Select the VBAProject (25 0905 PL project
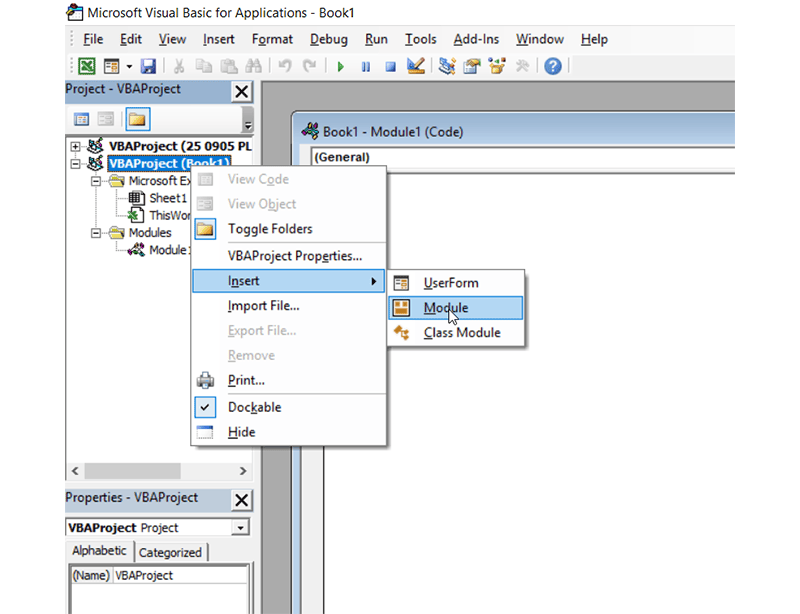This screenshot has height=614, width=800. (180, 146)
